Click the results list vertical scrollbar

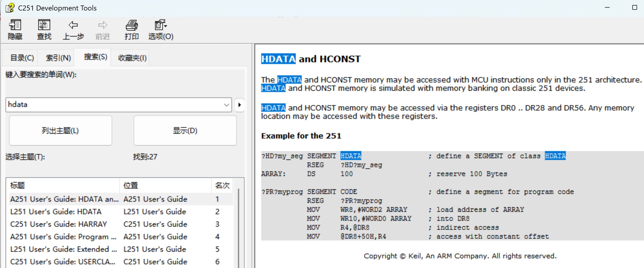tap(238, 227)
